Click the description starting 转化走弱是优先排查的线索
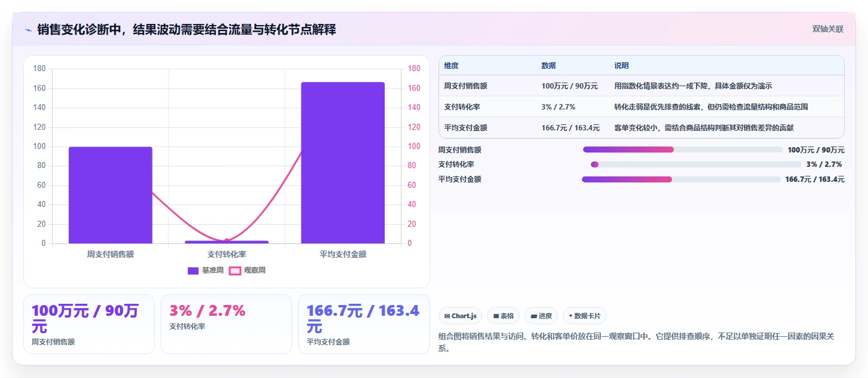The height and width of the screenshot is (378, 868). (x=711, y=107)
